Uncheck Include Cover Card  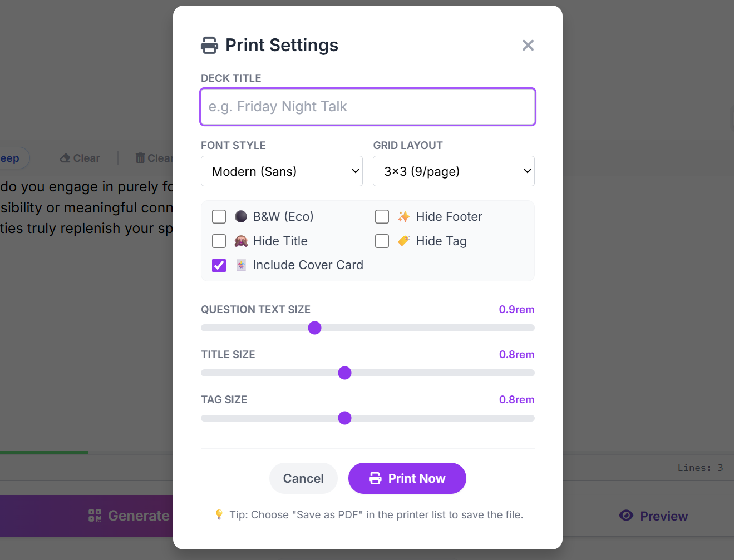tap(219, 265)
